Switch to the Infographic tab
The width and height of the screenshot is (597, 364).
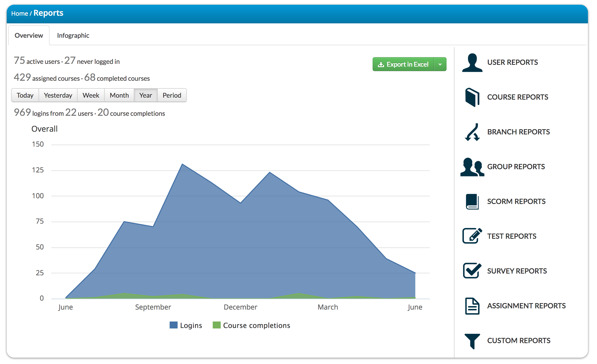point(73,35)
